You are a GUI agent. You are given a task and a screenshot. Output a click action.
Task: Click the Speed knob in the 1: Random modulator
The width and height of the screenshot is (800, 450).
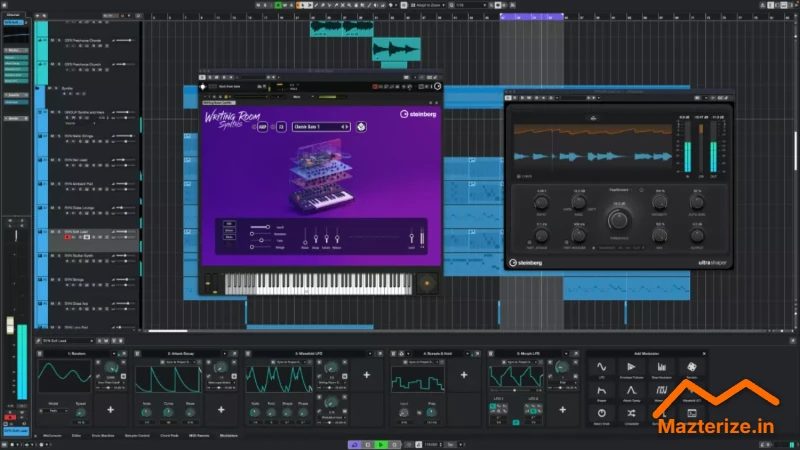click(81, 412)
